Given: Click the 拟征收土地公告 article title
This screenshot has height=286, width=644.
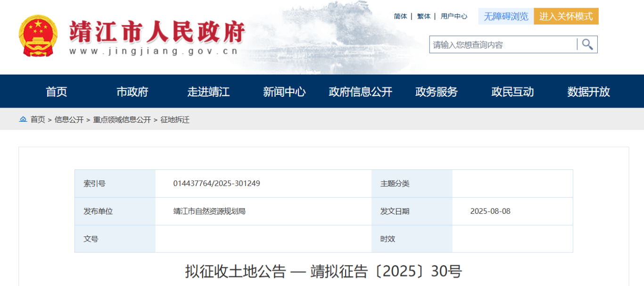Looking at the screenshot, I should click(323, 271).
